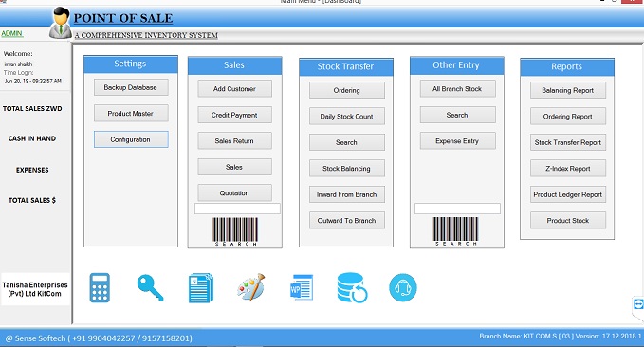Click Search under Other Entry

[457, 115]
